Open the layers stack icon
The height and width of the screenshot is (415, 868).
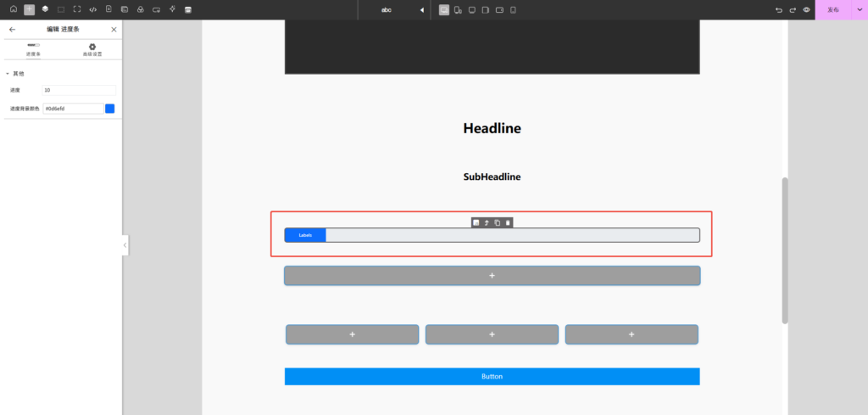(45, 9)
